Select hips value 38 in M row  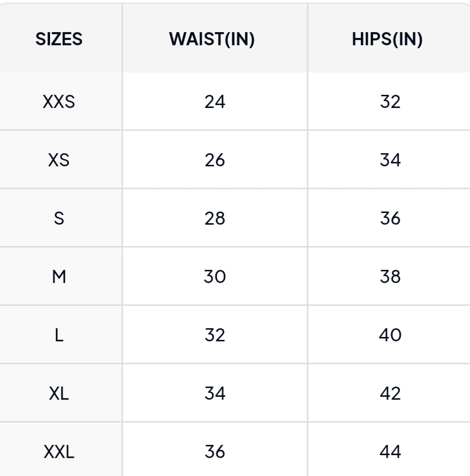[390, 277]
